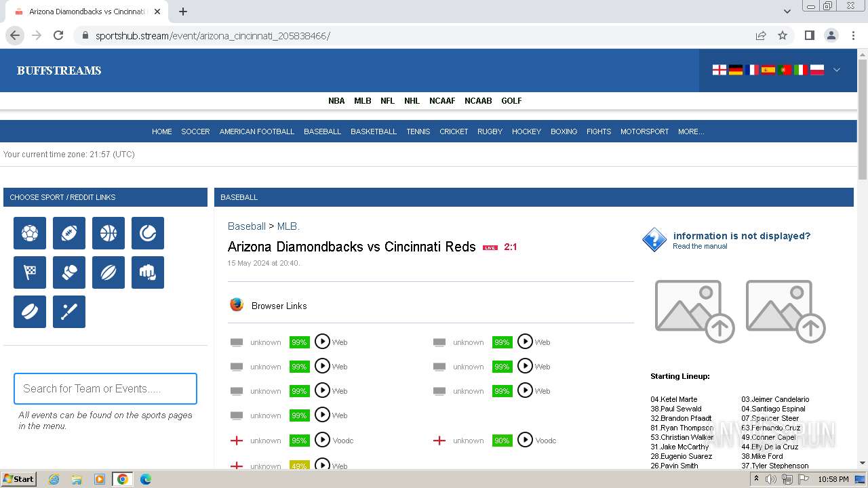Launch Internet Explorer from the taskbar
Screen dimensions: 868x488
54,479
